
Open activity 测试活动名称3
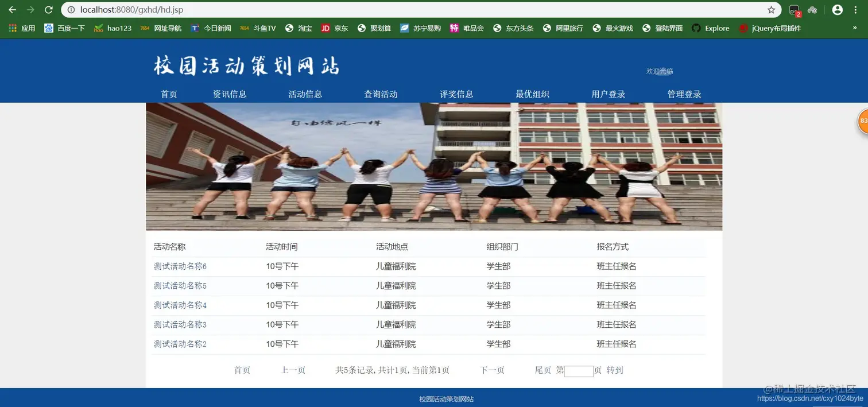[x=180, y=324]
